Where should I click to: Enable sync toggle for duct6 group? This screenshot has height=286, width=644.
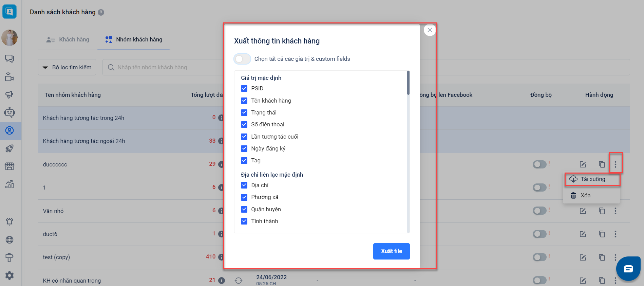[x=539, y=234]
